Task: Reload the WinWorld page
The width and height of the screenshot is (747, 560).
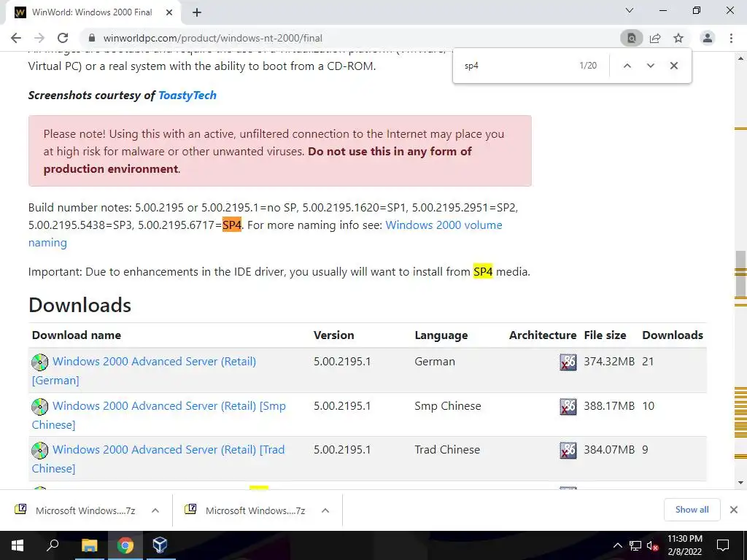Action: coord(63,38)
